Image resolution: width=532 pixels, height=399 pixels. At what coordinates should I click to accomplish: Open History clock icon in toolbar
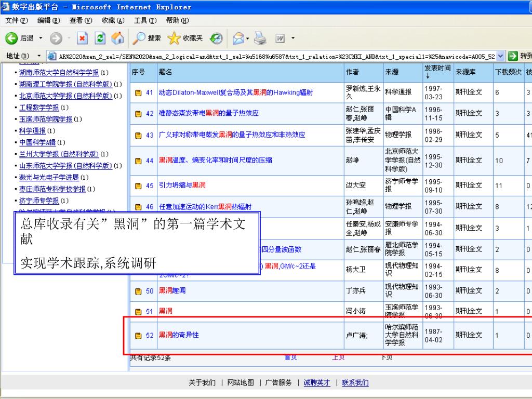coord(216,38)
